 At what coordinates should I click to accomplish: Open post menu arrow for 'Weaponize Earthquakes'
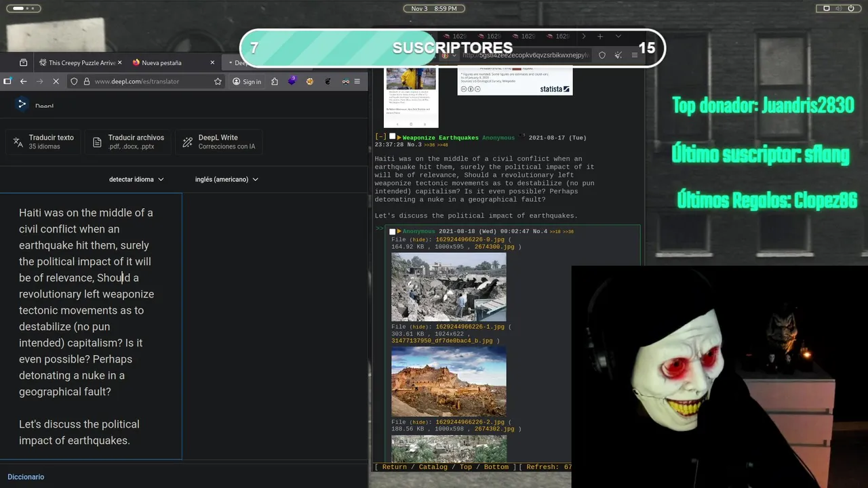[x=399, y=138]
